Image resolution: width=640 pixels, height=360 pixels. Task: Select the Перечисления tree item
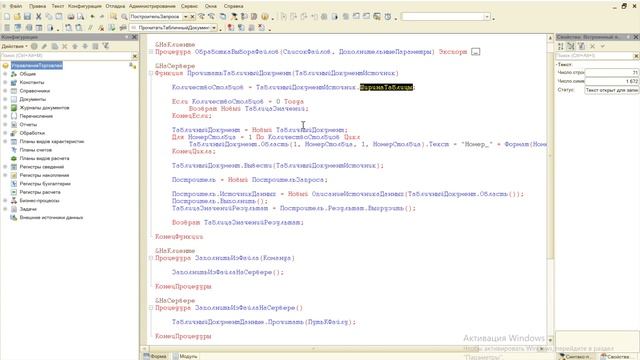(x=36, y=116)
